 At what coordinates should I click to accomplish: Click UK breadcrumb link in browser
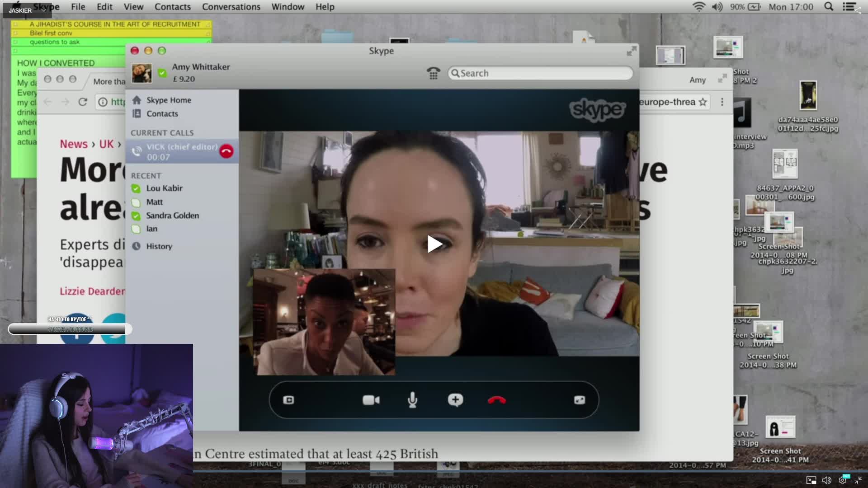click(106, 144)
